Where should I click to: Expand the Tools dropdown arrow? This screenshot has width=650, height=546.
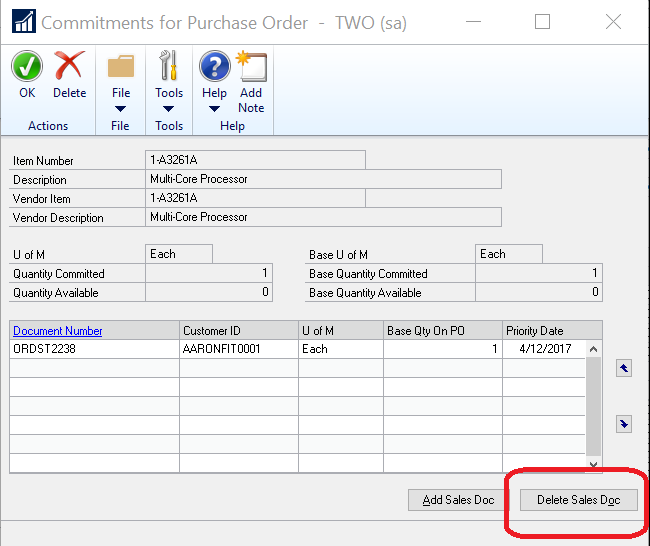(169, 109)
